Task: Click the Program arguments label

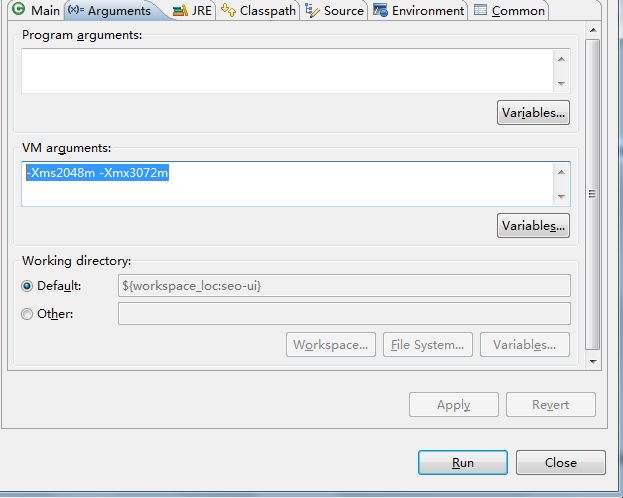Action: tap(82, 35)
